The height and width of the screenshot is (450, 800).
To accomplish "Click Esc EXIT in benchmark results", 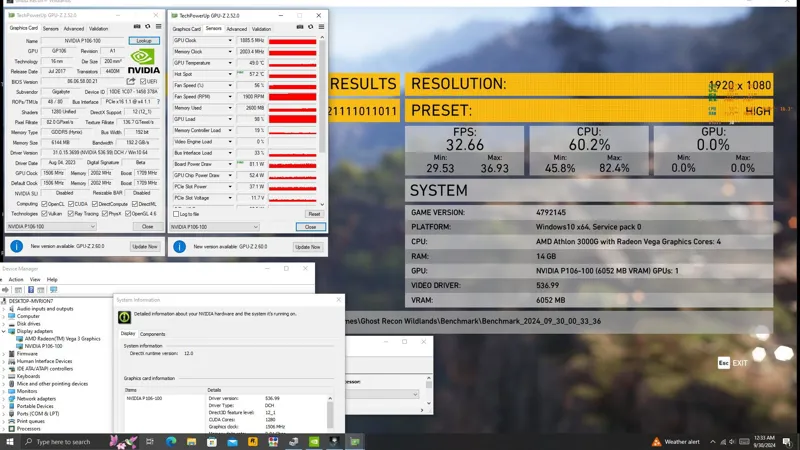I will pyautogui.click(x=733, y=363).
